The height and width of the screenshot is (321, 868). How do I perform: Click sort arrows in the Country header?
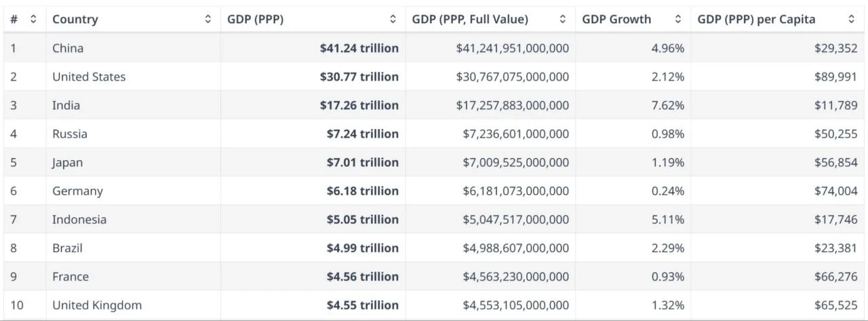pos(208,20)
